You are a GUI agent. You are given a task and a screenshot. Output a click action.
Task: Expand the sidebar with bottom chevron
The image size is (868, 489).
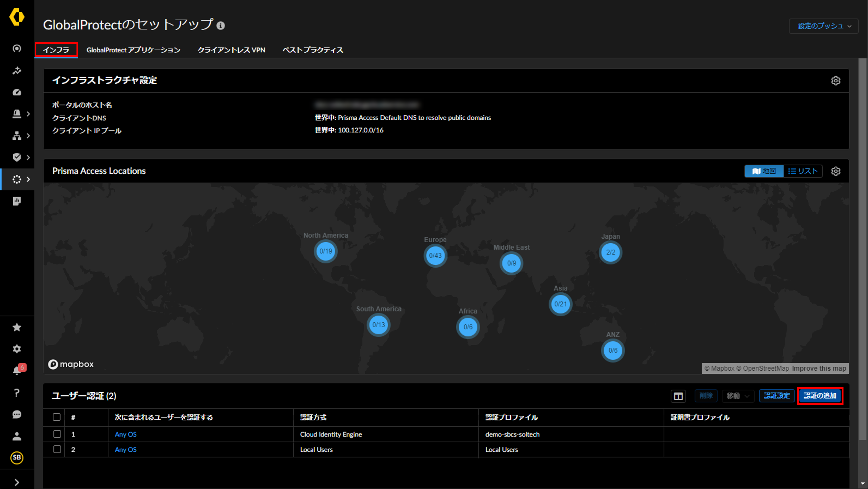click(x=17, y=482)
